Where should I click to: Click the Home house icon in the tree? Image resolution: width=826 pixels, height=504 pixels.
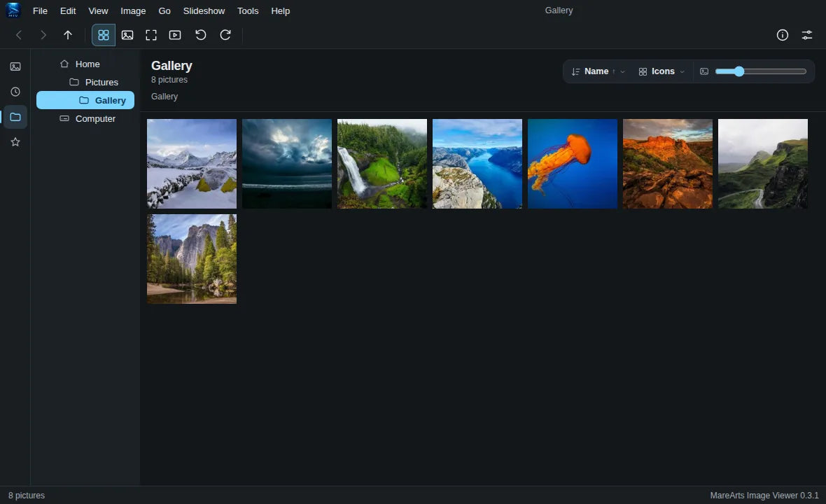[x=64, y=64]
